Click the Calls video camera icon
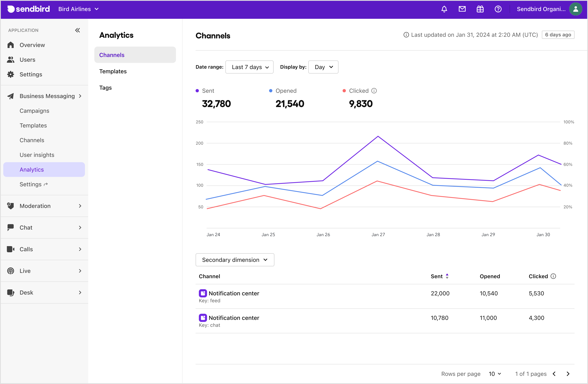 pyautogui.click(x=11, y=249)
